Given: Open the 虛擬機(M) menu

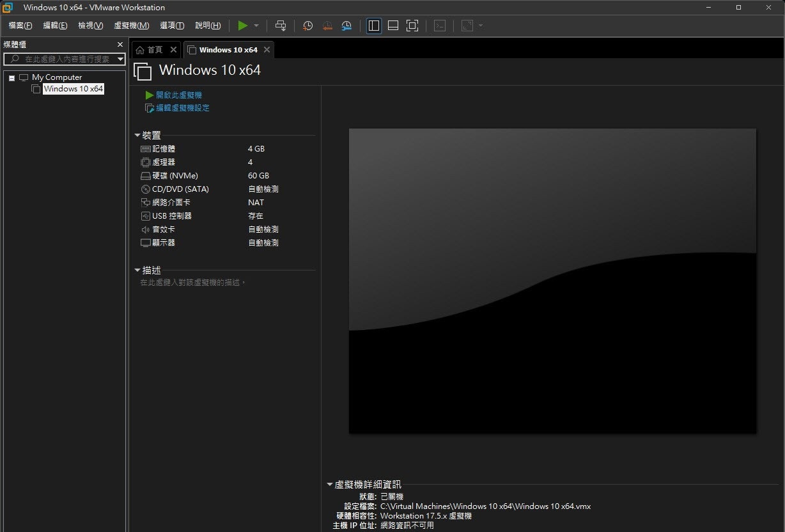Looking at the screenshot, I should pos(131,26).
